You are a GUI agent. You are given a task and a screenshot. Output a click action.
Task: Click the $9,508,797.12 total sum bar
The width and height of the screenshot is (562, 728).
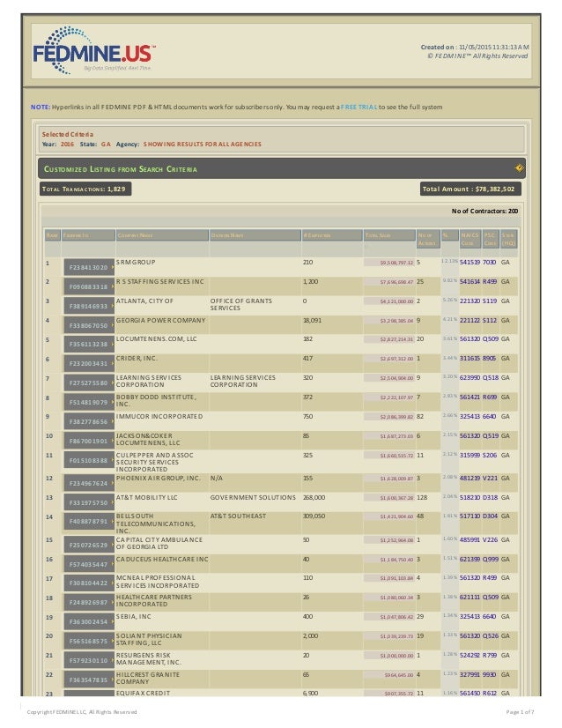pos(388,263)
